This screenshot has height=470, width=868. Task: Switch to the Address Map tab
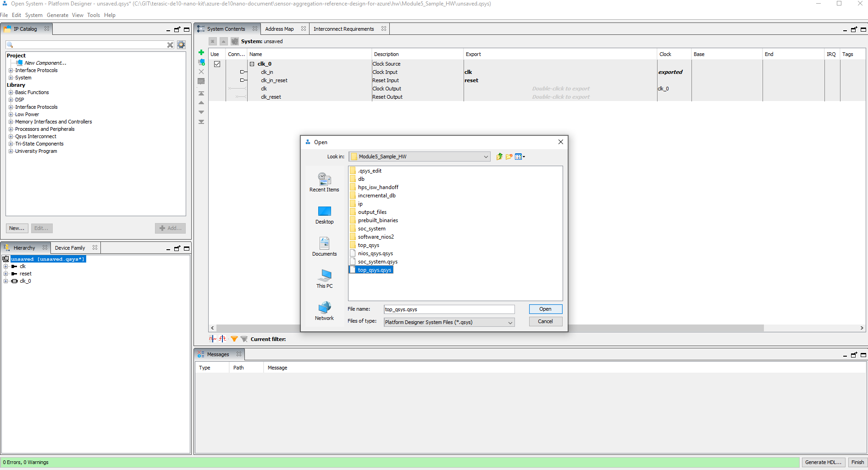[x=279, y=29]
